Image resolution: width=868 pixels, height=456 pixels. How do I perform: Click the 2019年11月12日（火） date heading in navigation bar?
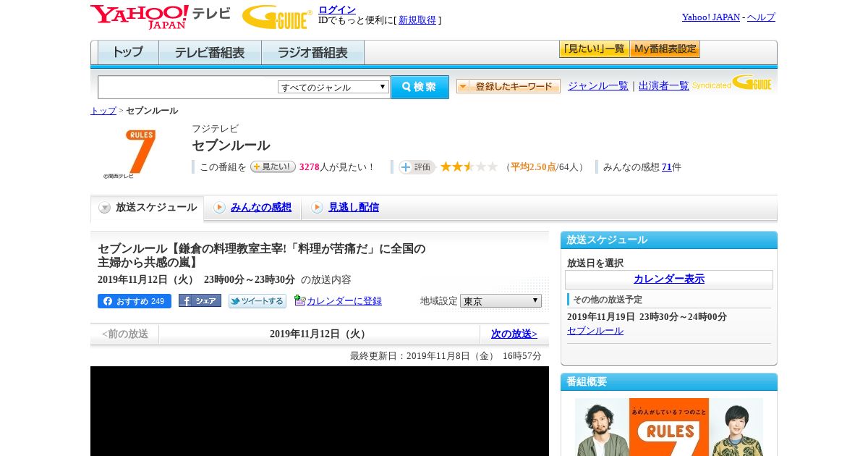point(319,334)
